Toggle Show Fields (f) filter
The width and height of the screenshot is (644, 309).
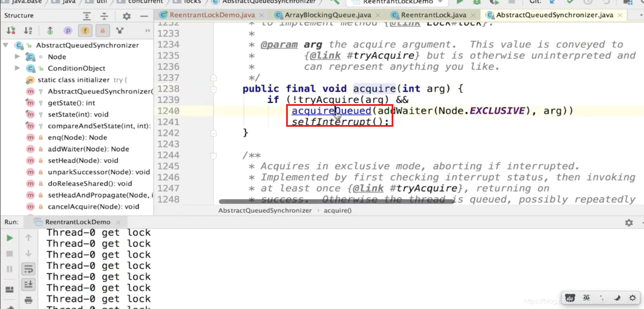(85, 31)
